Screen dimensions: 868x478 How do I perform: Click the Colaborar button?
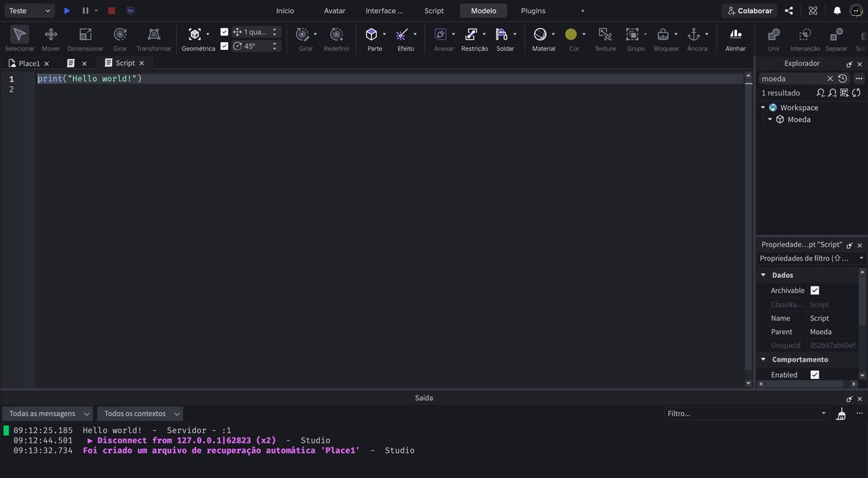coord(749,11)
